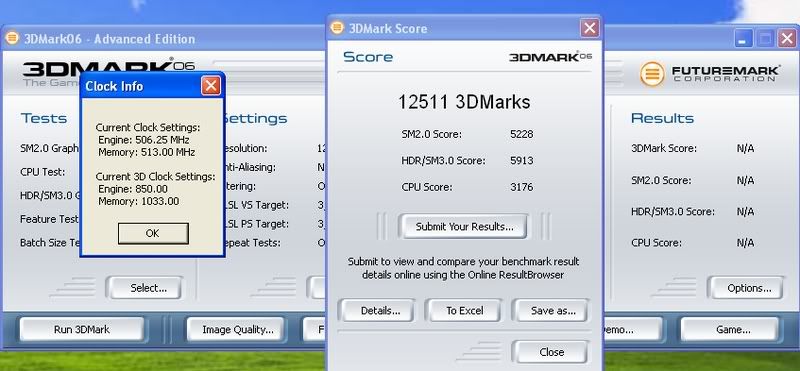Open Image Quality tools
The image size is (800, 371).
(x=238, y=330)
